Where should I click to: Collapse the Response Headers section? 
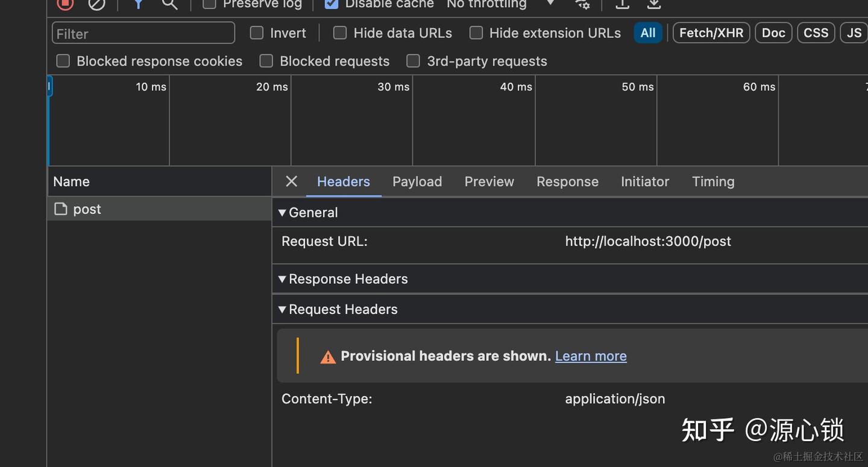click(281, 279)
